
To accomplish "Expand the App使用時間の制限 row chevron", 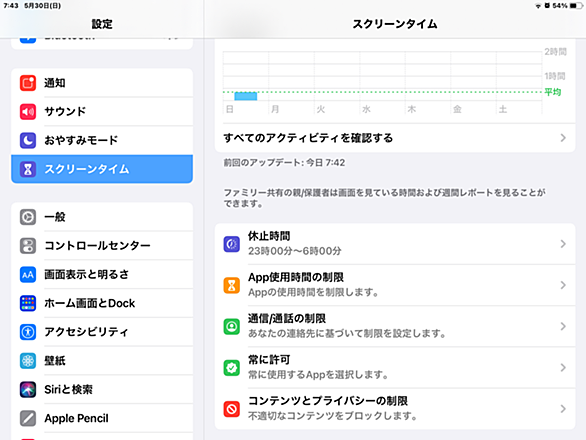I will pyautogui.click(x=563, y=285).
